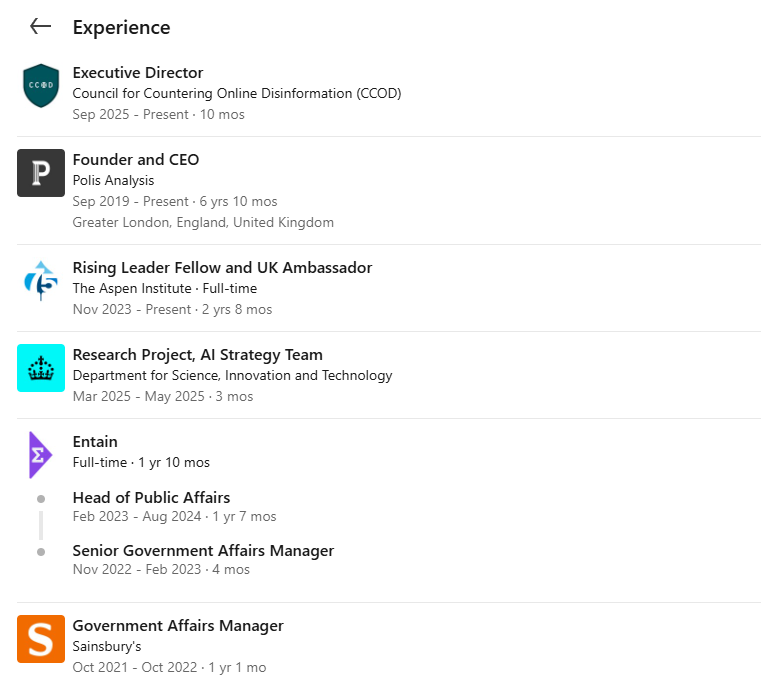
Task: Go back using the left arrow
Action: pos(40,26)
